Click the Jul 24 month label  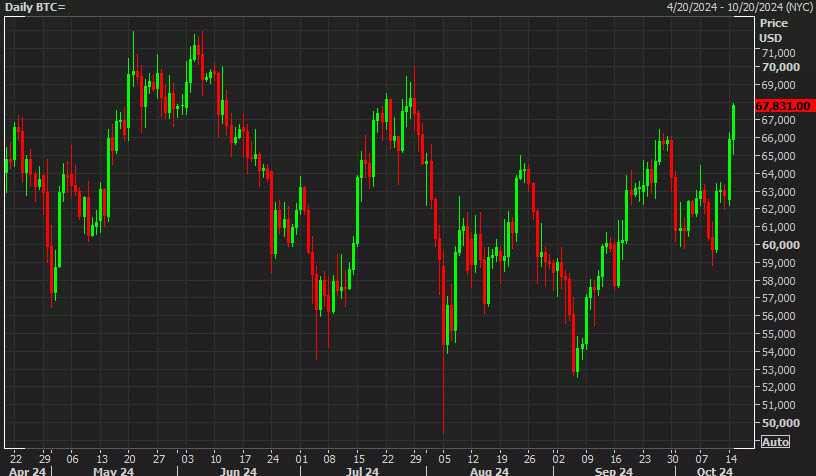pyautogui.click(x=363, y=471)
